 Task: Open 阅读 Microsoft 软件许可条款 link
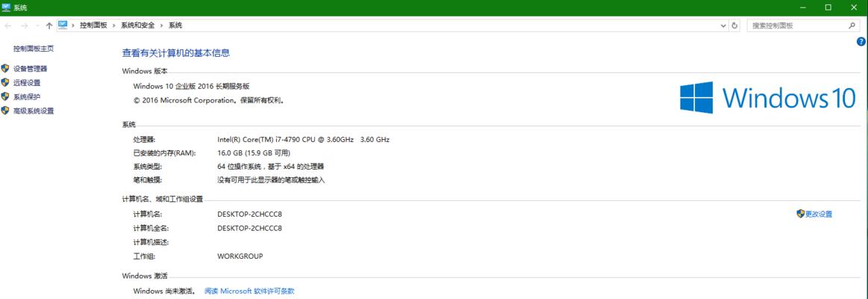coord(249,291)
